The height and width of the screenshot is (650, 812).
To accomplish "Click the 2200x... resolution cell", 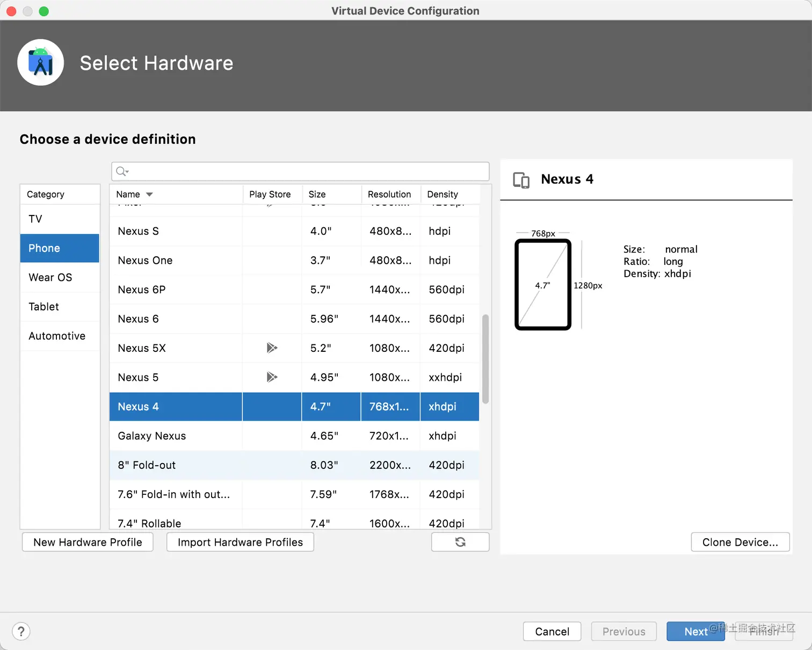I will (390, 465).
